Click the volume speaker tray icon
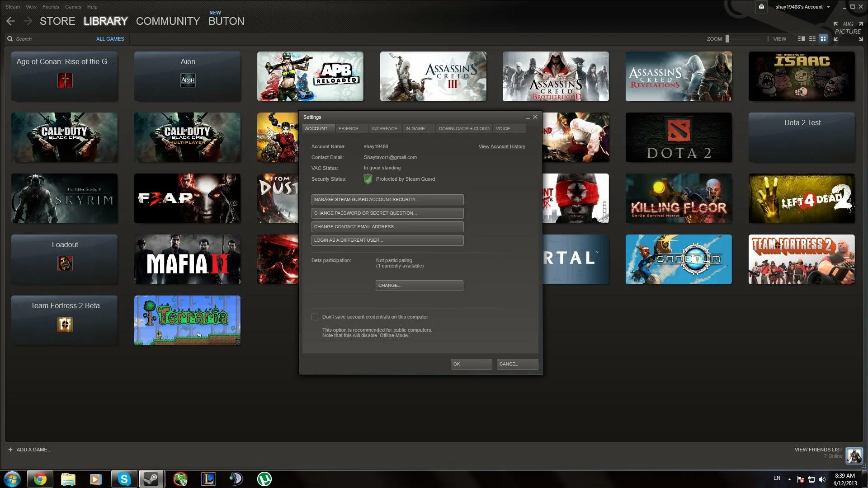This screenshot has width=868, height=488. tap(822, 479)
